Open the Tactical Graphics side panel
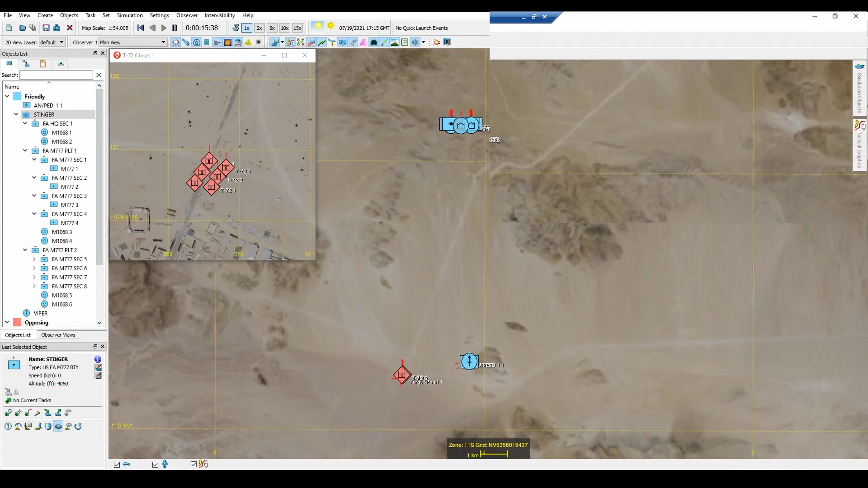868x488 pixels. [x=860, y=145]
